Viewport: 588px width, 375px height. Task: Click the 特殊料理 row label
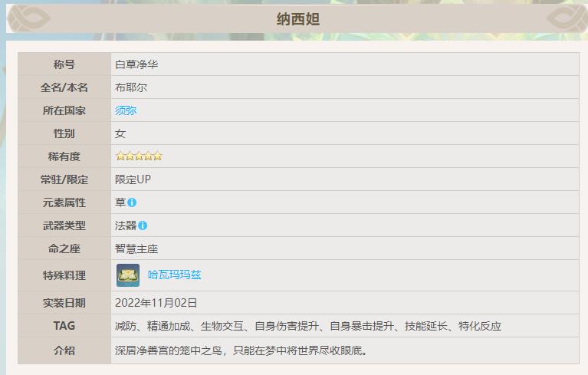(64, 275)
